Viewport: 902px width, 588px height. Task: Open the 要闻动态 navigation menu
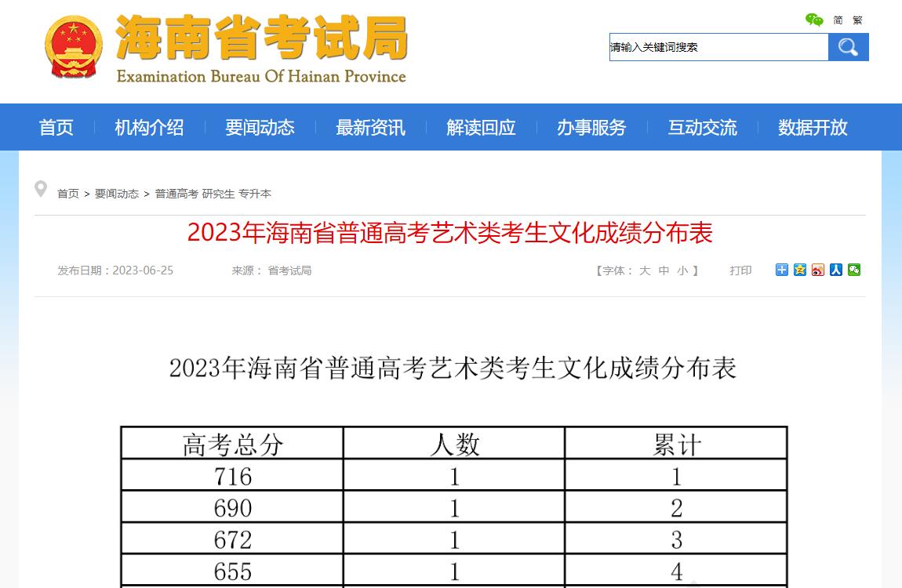tap(260, 127)
